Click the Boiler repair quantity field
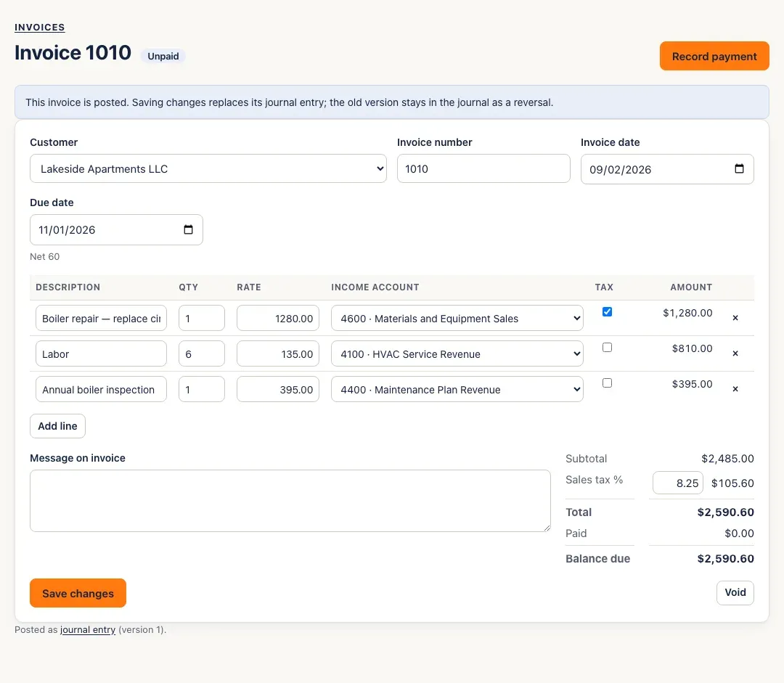 (x=202, y=318)
